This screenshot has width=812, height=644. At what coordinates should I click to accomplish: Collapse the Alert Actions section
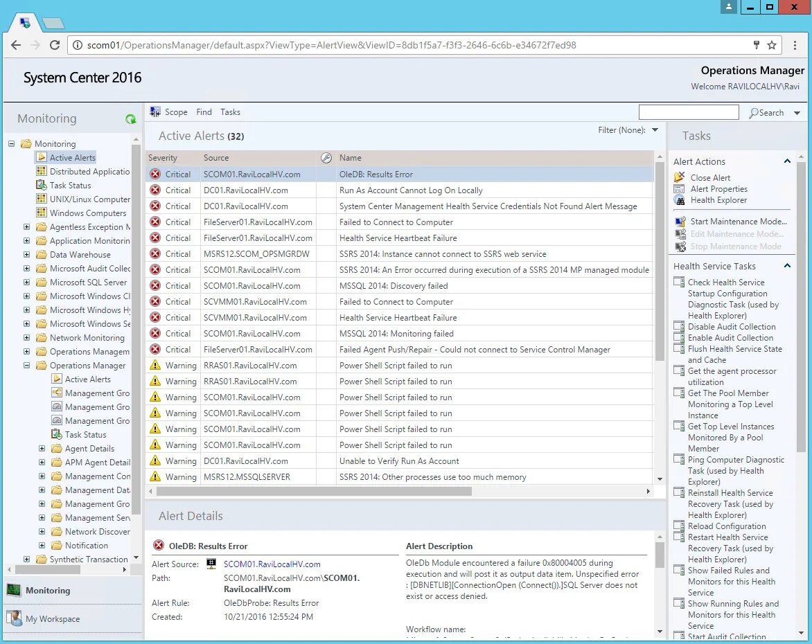point(787,161)
